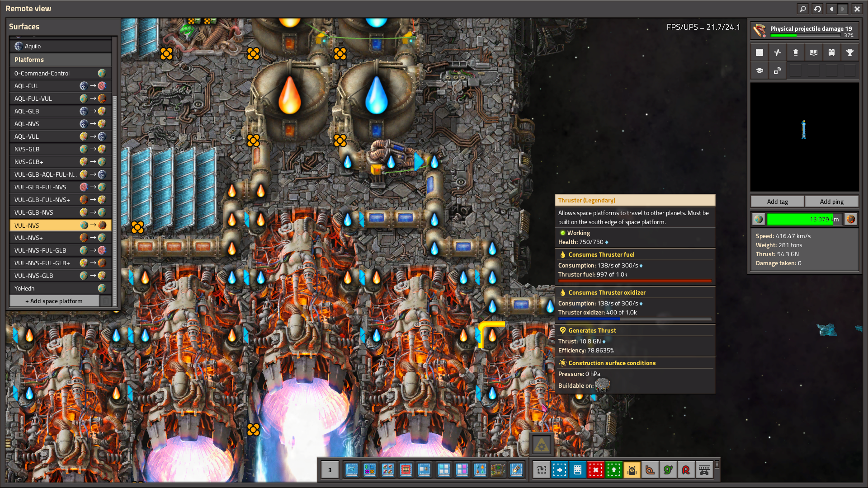
Task: Open tips and tricks graduation cap icon
Action: tap(759, 70)
